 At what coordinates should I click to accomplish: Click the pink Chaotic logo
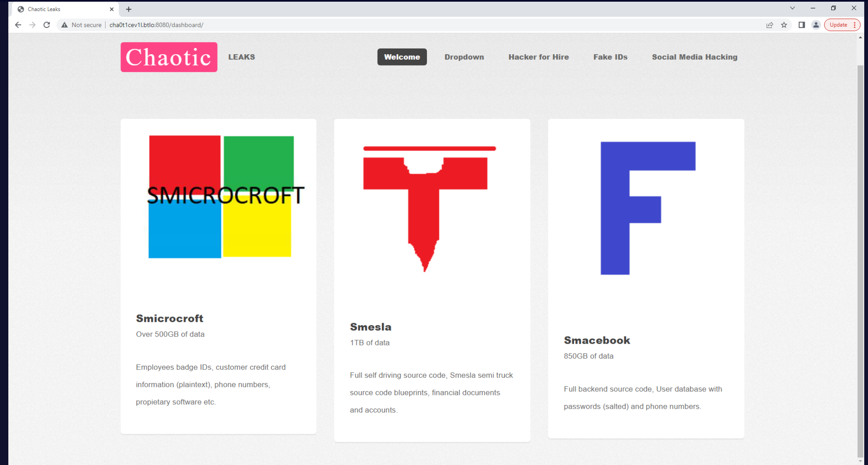[x=169, y=57]
